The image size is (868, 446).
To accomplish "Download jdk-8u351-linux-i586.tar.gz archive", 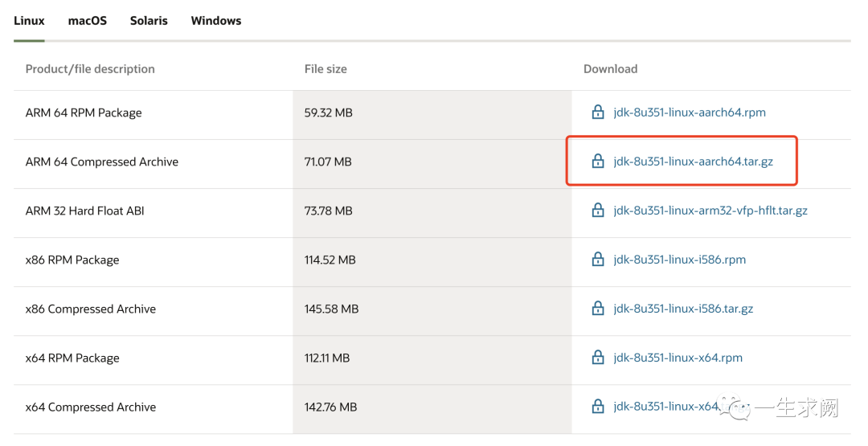I will pyautogui.click(x=683, y=309).
